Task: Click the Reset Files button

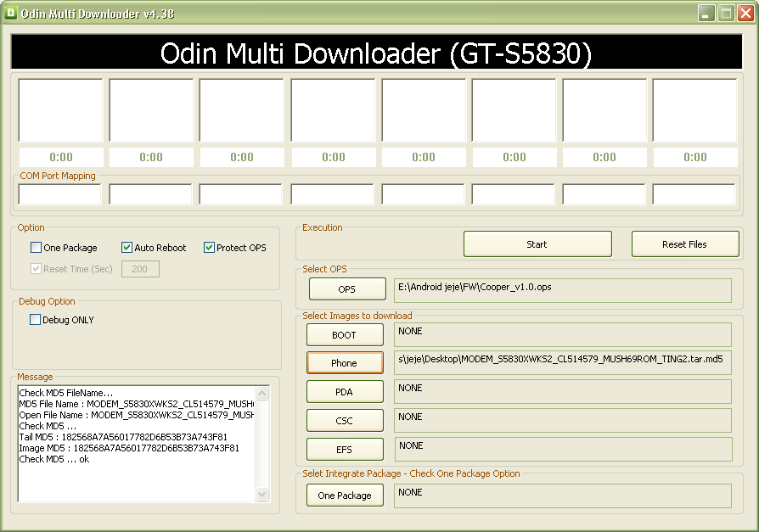Action: pyautogui.click(x=684, y=244)
